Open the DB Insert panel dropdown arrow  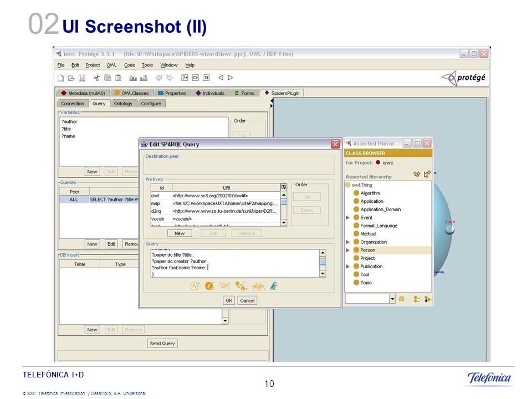224,321
